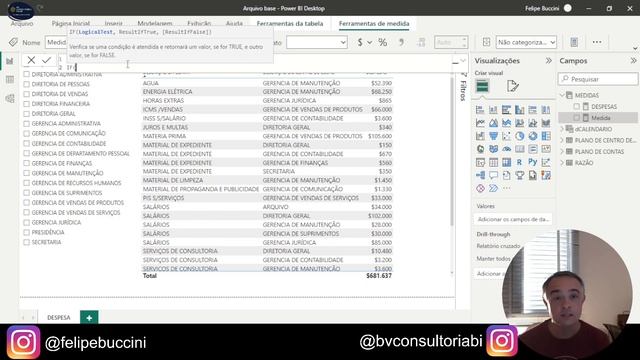This screenshot has width=640, height=360.
Task: Select the currency format dollar icon
Action: (360, 42)
